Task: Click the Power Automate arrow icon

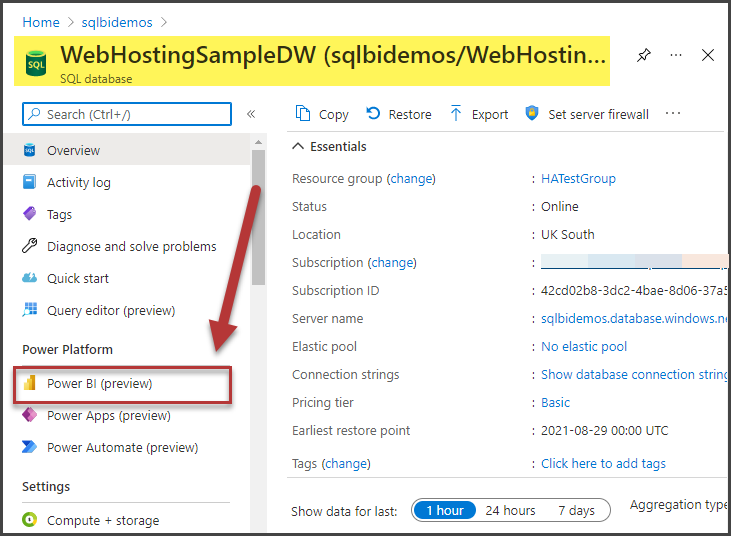Action: tap(29, 447)
